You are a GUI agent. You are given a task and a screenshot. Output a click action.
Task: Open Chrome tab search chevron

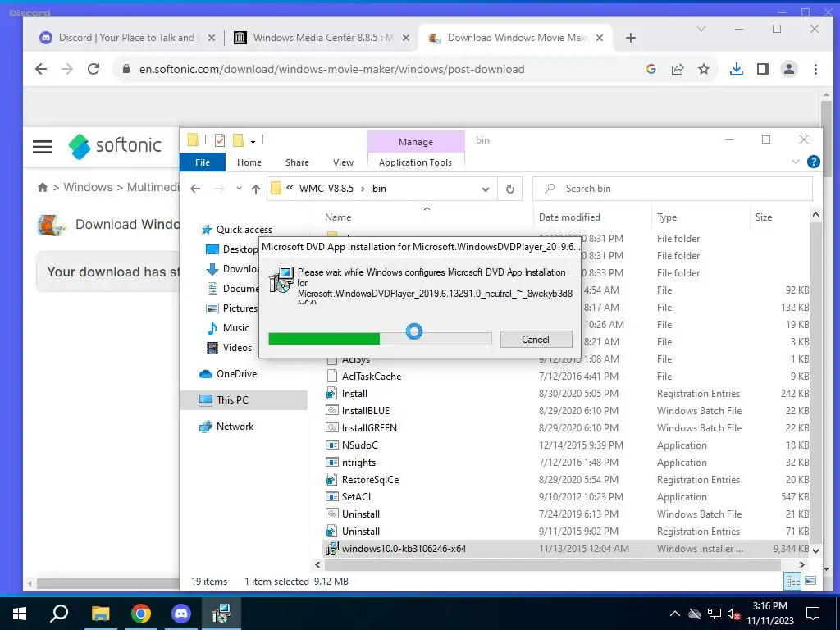click(x=701, y=29)
